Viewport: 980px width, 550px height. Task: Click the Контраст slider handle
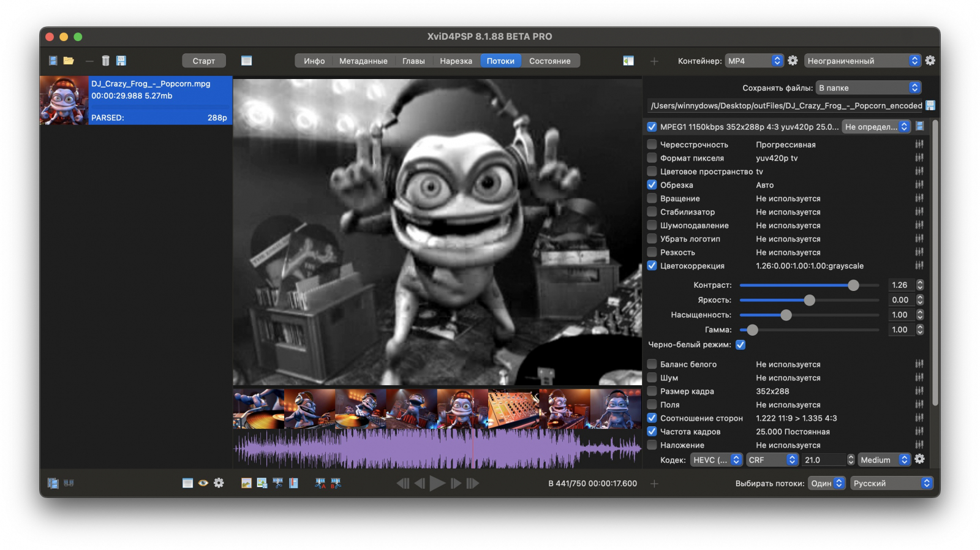(x=853, y=285)
